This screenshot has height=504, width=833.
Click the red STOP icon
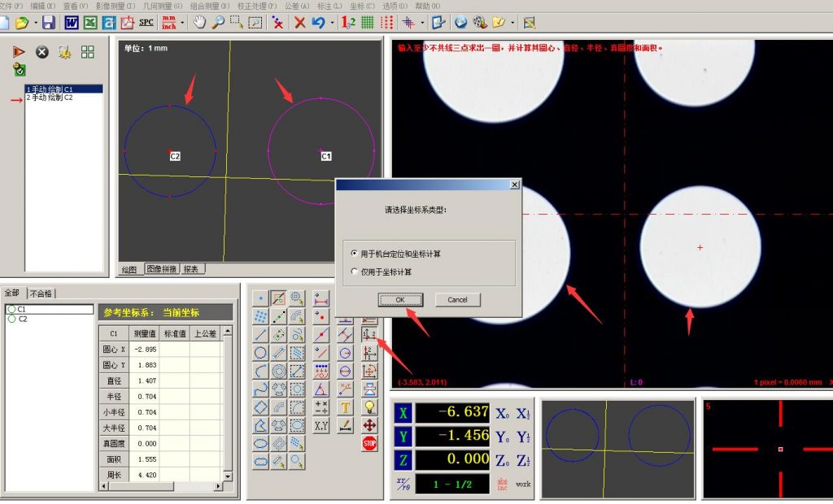coord(369,444)
